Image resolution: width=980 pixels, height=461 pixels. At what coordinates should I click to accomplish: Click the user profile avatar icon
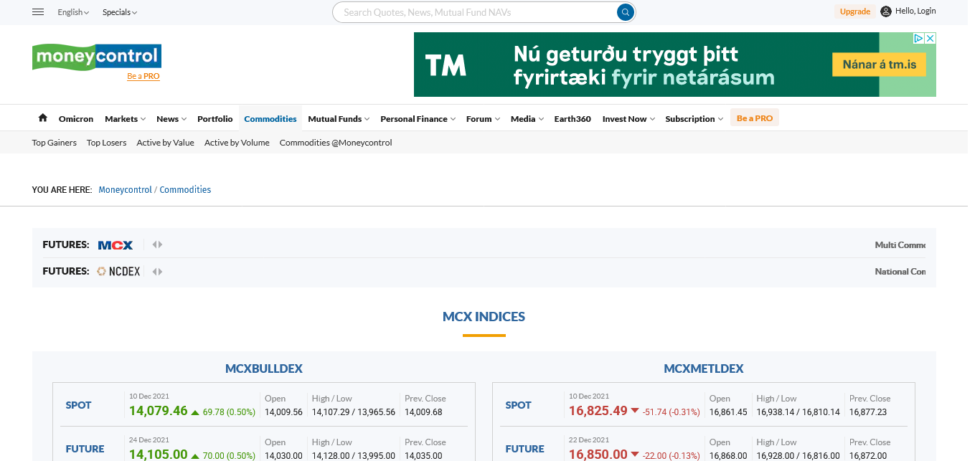point(886,11)
